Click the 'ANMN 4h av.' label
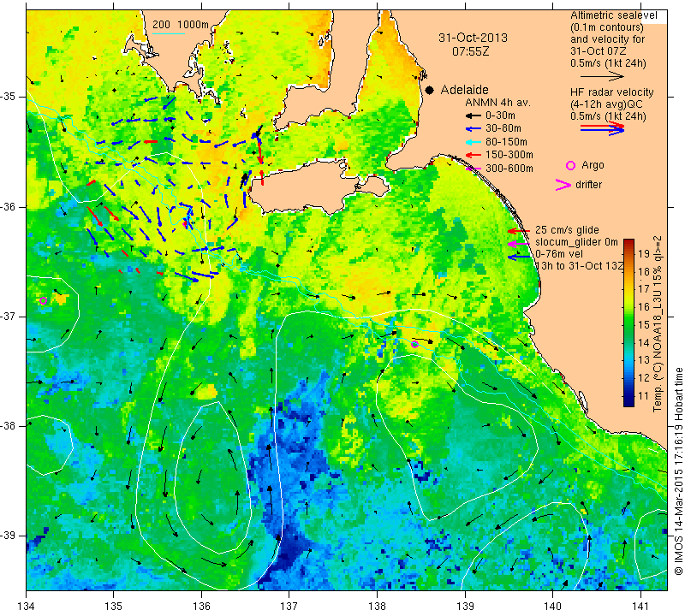Viewport: 685px width, 616px height. click(497, 103)
